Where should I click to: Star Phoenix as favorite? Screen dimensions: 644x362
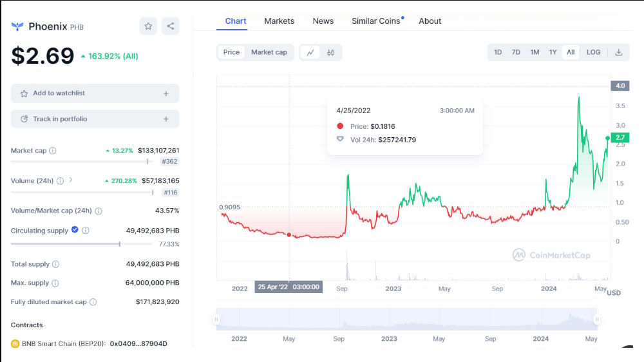coord(148,26)
